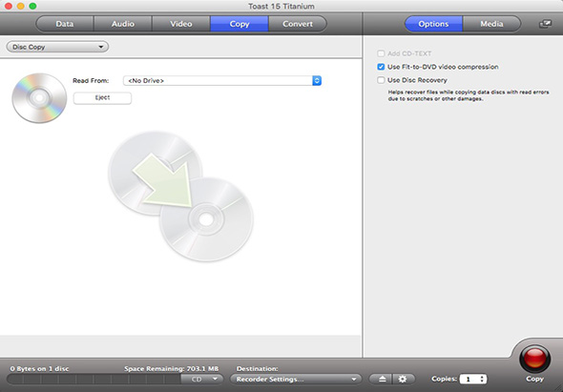Open the Disc Copy format dropdown
This screenshot has width=563, height=392.
tap(57, 47)
